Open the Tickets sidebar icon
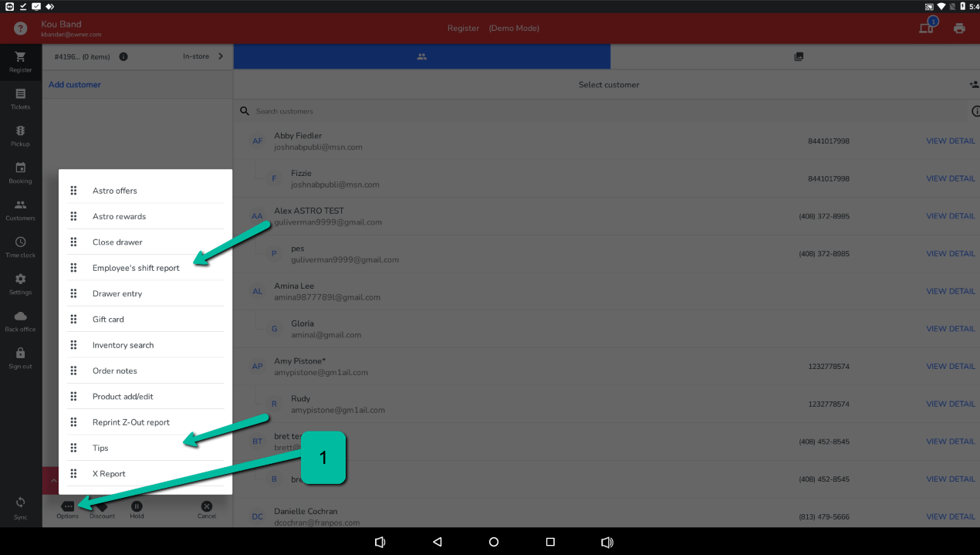This screenshot has width=980, height=555. (x=20, y=95)
